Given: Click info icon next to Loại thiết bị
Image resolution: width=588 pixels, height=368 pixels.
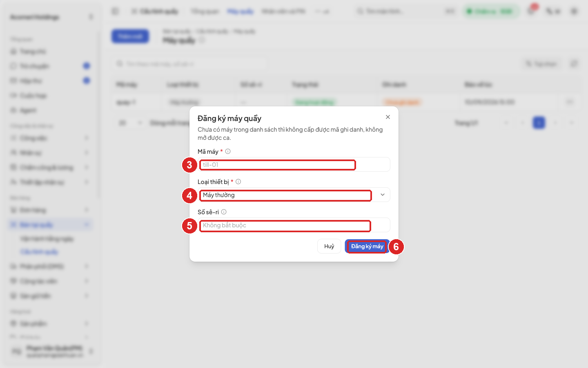Looking at the screenshot, I should 238,182.
